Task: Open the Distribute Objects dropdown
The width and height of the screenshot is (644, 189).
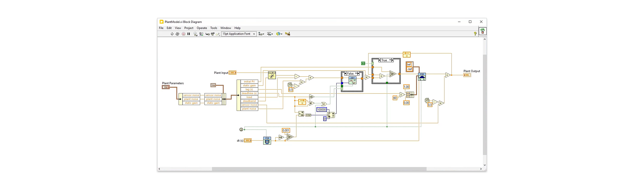Action: click(270, 34)
